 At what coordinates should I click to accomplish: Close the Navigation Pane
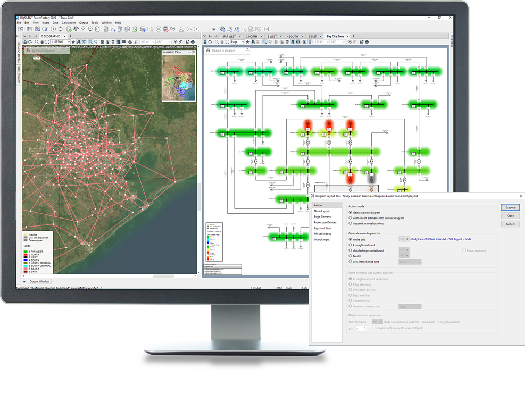[194, 53]
